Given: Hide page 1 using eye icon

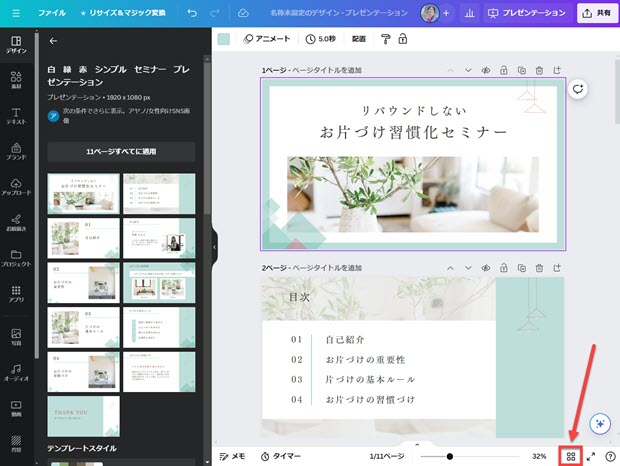Looking at the screenshot, I should click(485, 70).
